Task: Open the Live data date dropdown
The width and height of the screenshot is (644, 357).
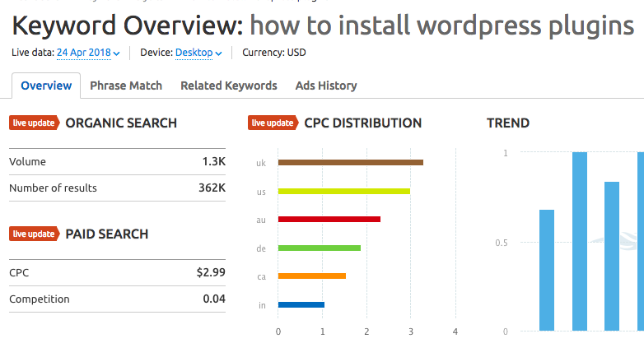Action: pos(88,53)
